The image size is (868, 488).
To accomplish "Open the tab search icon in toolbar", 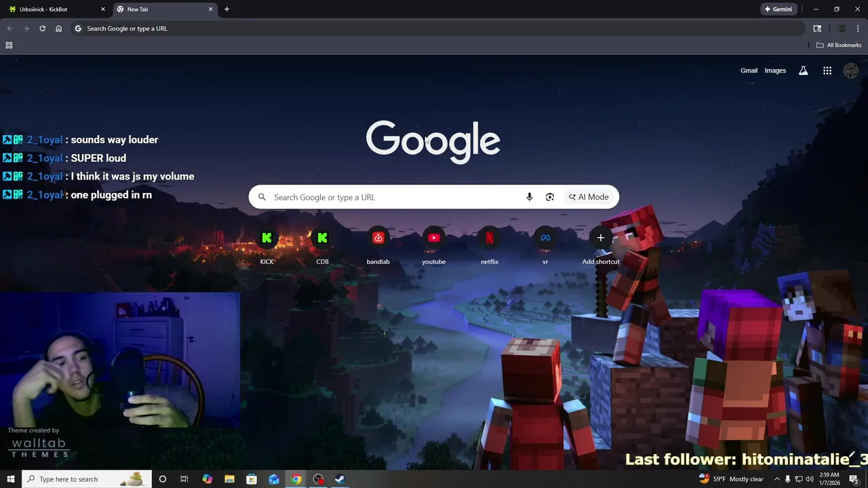I will pos(817,28).
